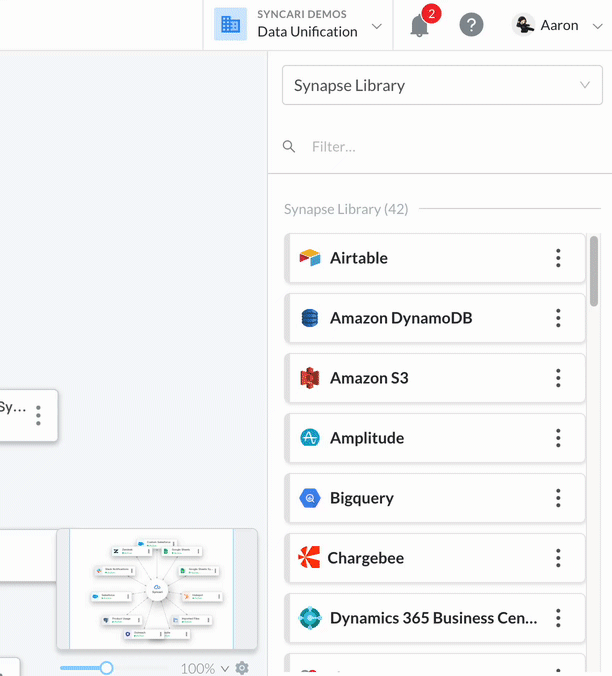The width and height of the screenshot is (612, 676).
Task: Open Bigquery's three-dot menu
Action: point(558,498)
